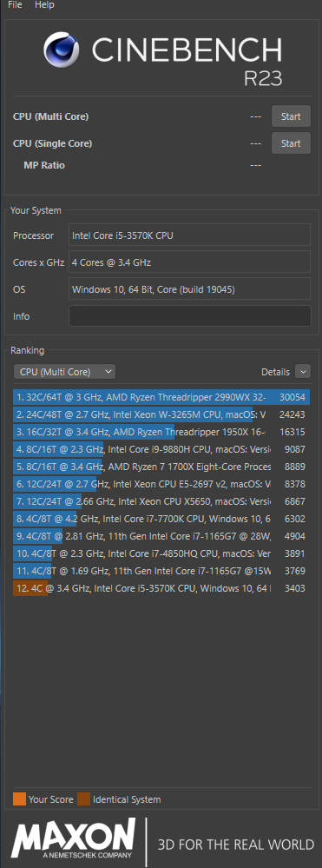Select the Threadripper 2990WX ranking row
Viewport: 322px width, 868px height.
161,397
